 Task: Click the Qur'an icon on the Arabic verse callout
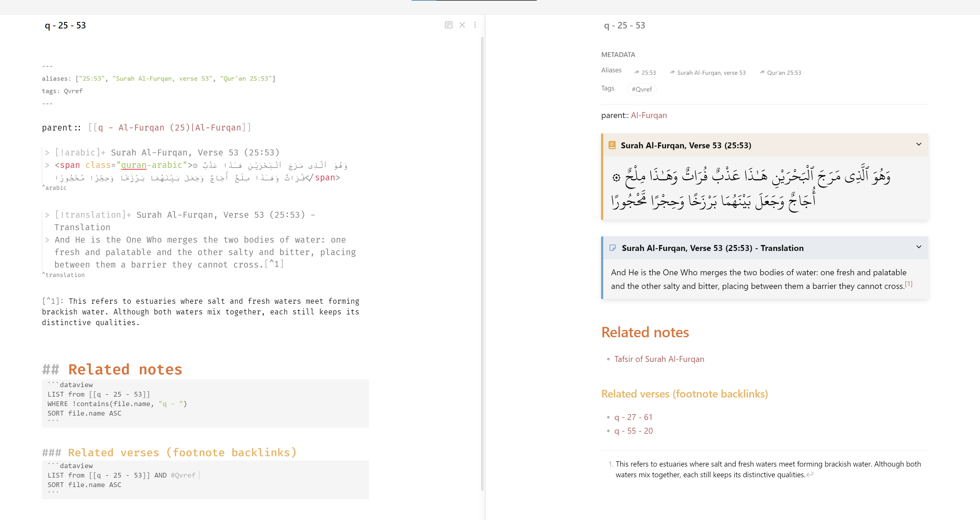coord(612,145)
